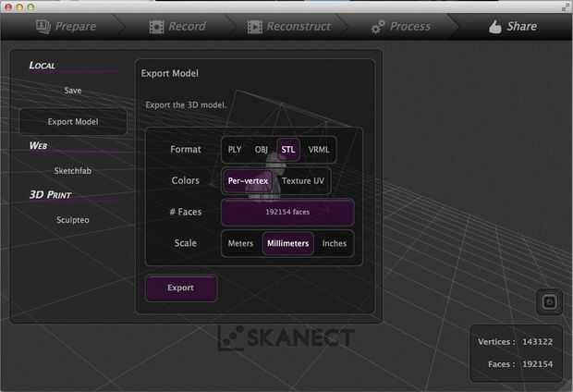
Task: Click the square view button at bottom right
Action: (x=549, y=302)
